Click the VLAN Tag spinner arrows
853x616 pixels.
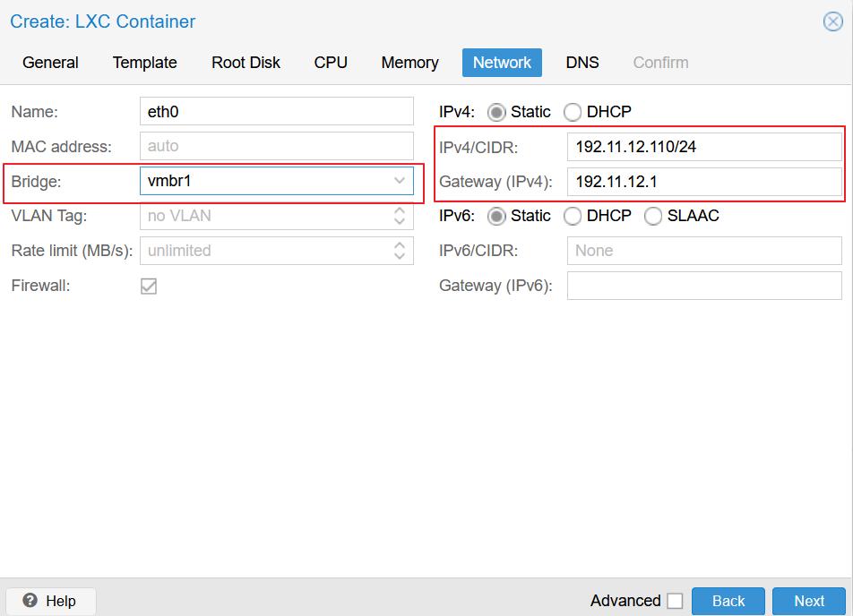pos(400,216)
